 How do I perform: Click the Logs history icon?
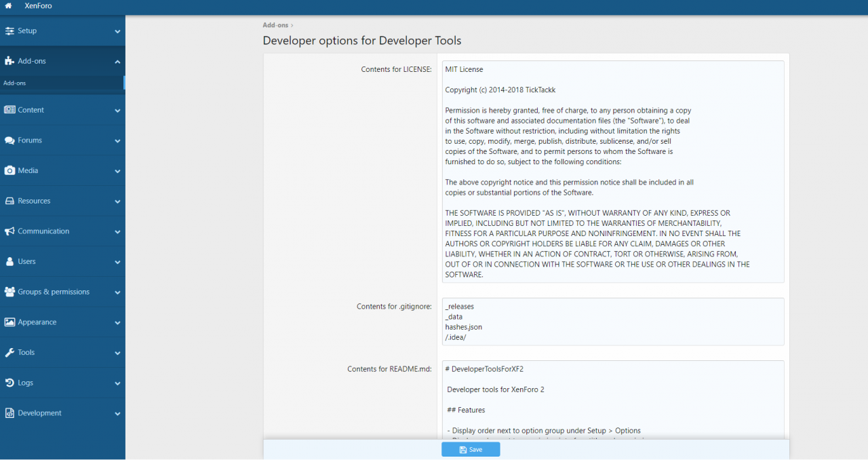(x=9, y=383)
